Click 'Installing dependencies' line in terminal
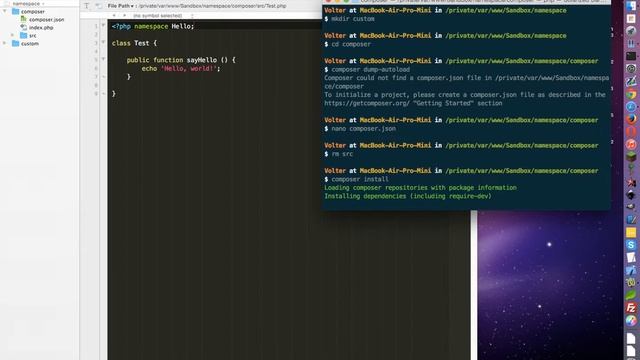This screenshot has width=640, height=360. coord(408,196)
